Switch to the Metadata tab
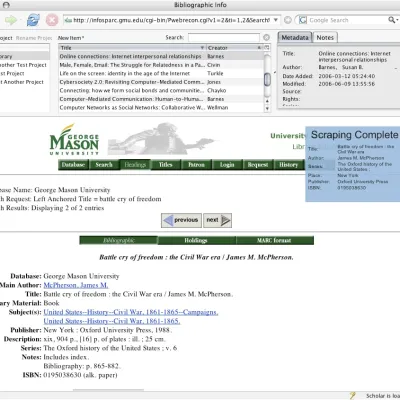Image resolution: width=400 pixels, height=400 pixels. pyautogui.click(x=295, y=37)
